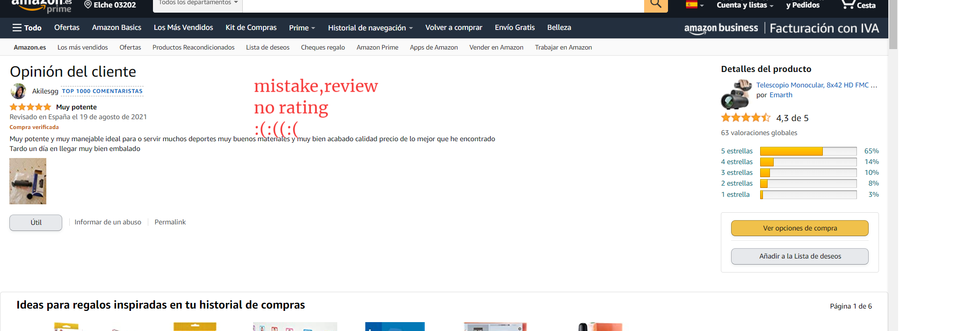Mark the review as 'Útil'
Viewport: 980px width, 331px height.
(36, 223)
